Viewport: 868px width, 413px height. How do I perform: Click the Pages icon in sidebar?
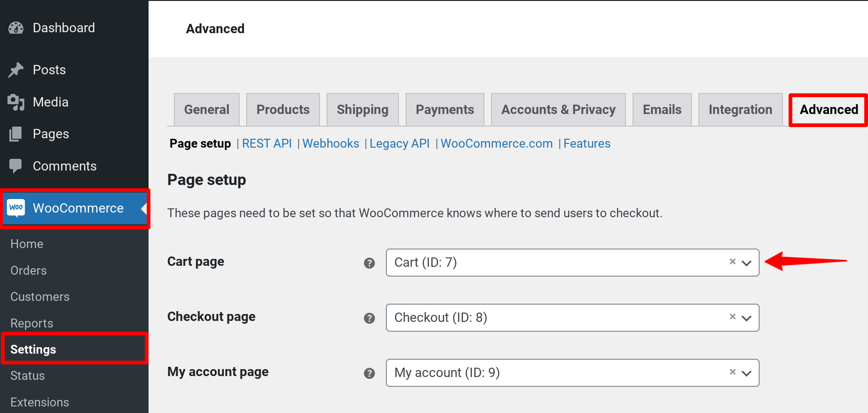16,134
